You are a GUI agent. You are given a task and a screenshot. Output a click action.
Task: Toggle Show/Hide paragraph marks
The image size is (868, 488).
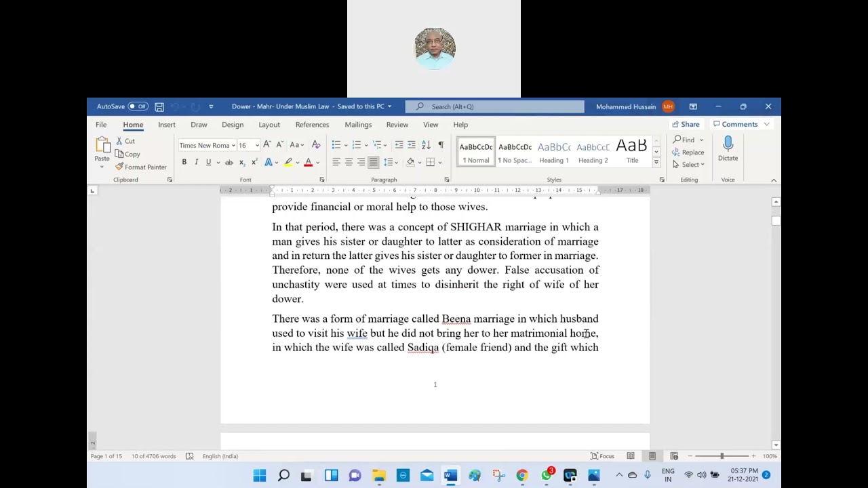coord(441,144)
